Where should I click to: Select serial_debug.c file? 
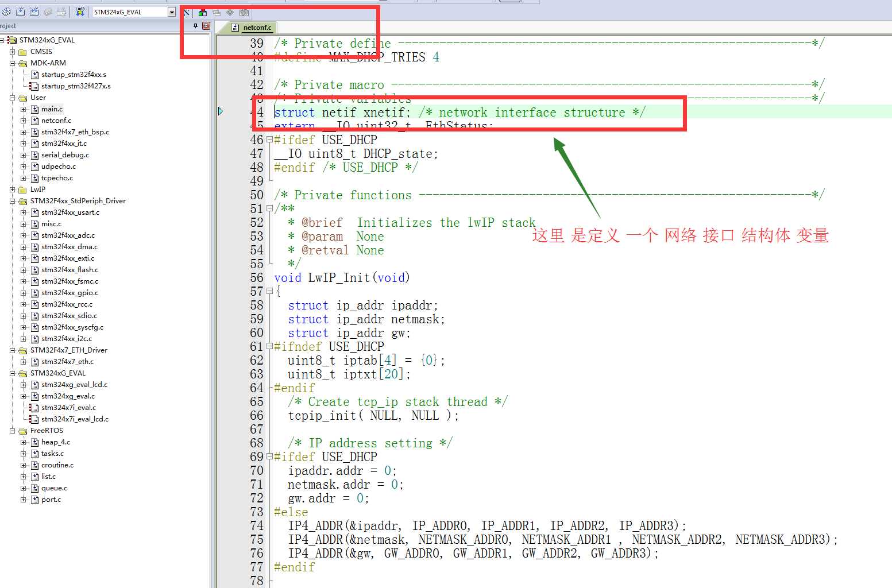65,155
